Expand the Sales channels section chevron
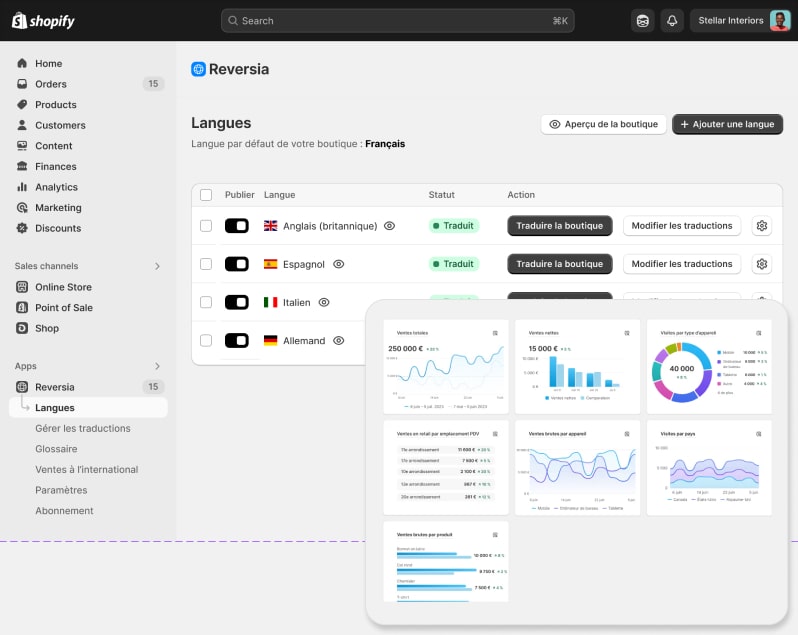This screenshot has height=635, width=798. tap(157, 266)
